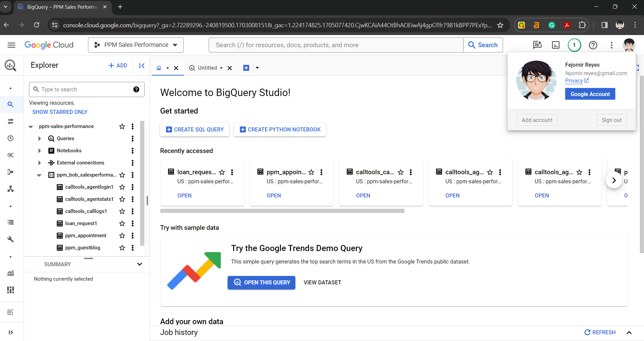Close the home tab
The height and width of the screenshot is (341, 644).
[176, 68]
